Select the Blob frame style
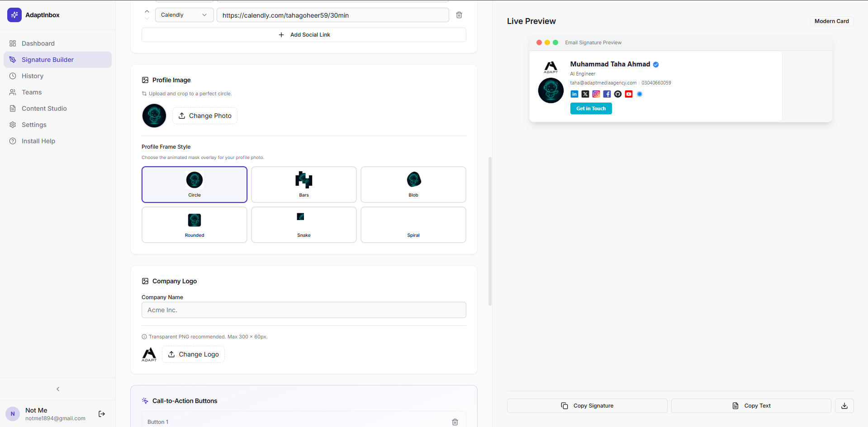 (x=413, y=184)
